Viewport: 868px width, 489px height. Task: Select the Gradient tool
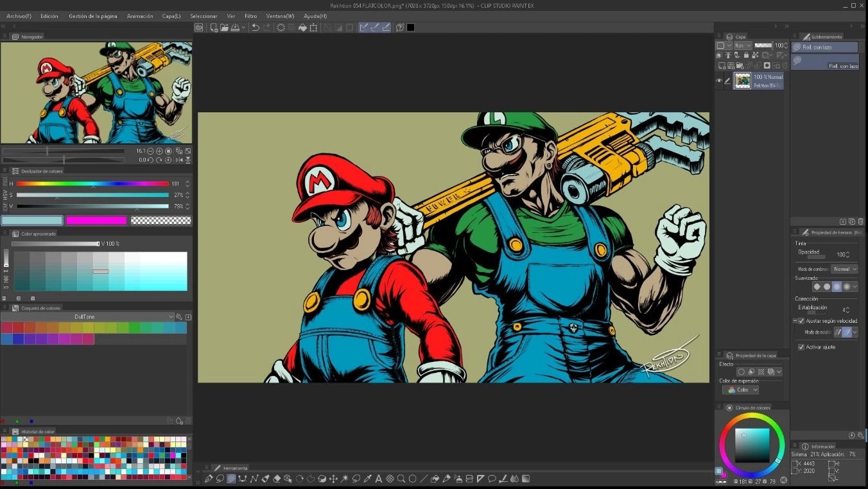pos(526,479)
